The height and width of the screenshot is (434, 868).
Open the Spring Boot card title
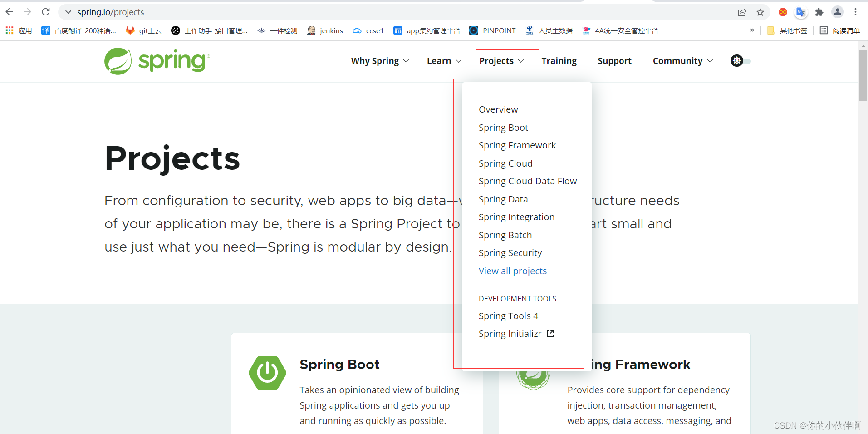[339, 365]
